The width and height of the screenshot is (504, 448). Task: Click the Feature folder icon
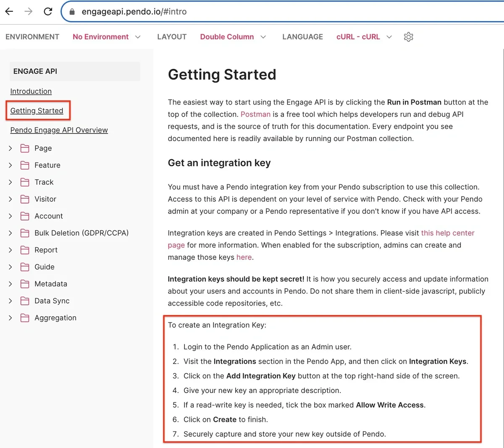(25, 165)
